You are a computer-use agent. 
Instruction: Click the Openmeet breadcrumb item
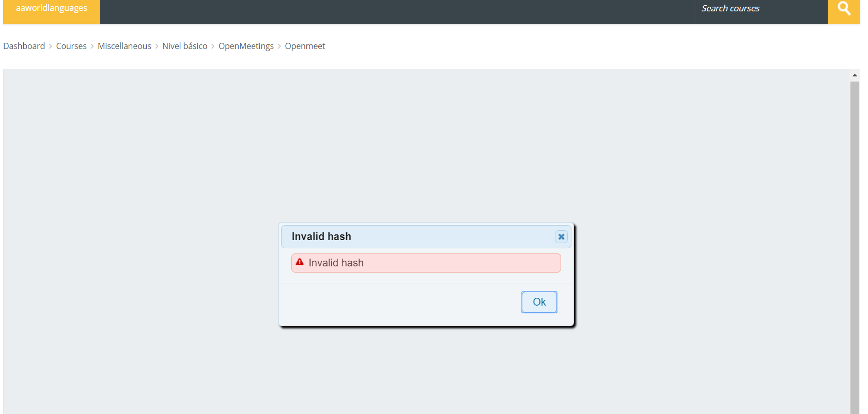click(305, 46)
